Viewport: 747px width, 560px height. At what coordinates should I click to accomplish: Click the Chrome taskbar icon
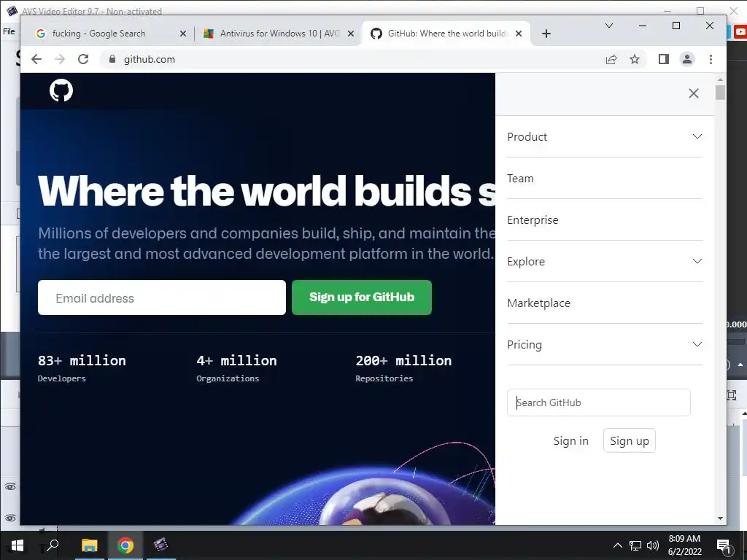click(125, 545)
